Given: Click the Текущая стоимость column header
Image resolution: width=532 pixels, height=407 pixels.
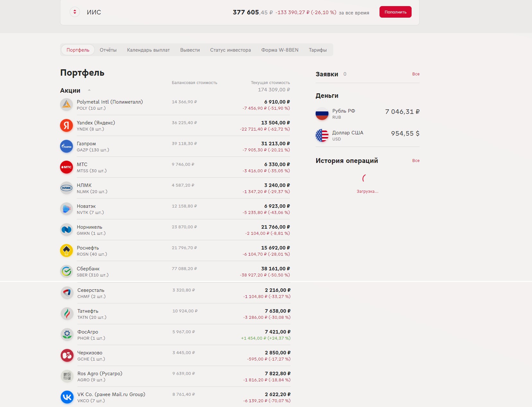Looking at the screenshot, I should coord(270,83).
